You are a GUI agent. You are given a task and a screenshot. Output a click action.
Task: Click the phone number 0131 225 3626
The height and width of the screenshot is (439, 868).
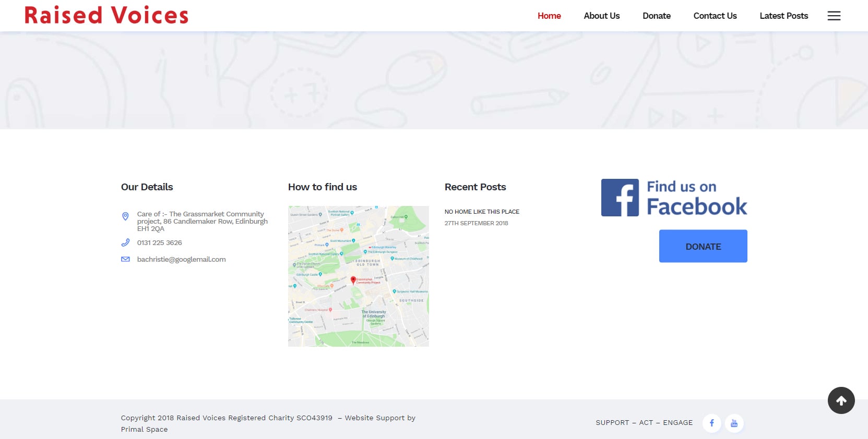pyautogui.click(x=159, y=242)
